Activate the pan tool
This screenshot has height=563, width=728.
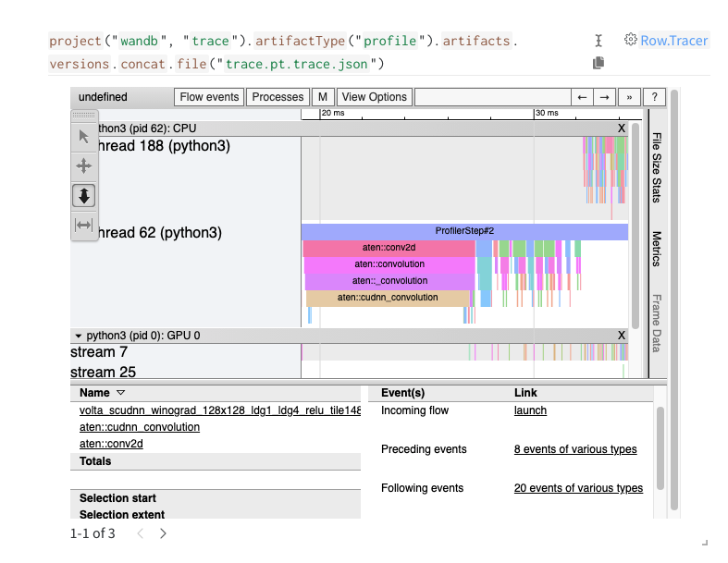[x=83, y=166]
